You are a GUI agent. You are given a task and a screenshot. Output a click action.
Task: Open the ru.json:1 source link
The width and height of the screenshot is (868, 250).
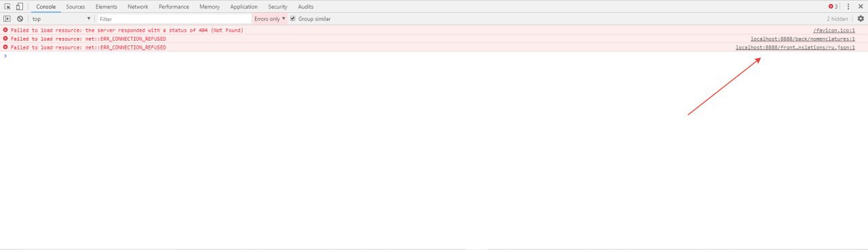tap(795, 48)
